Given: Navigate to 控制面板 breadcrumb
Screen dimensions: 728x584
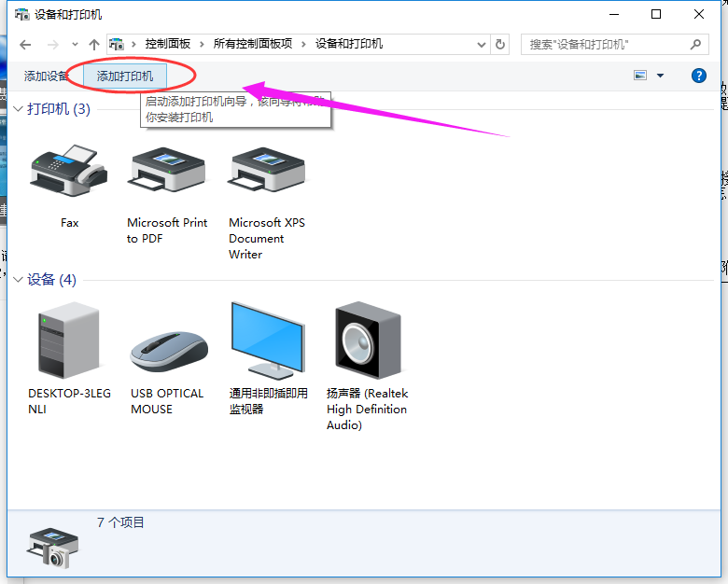Looking at the screenshot, I should (168, 44).
